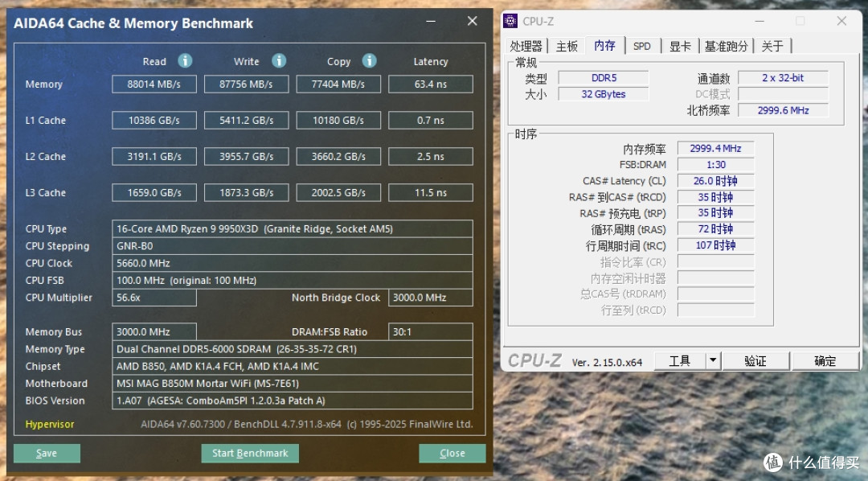Close the AIDA64 window with the X
Viewport: 868px width, 481px height.
point(473,21)
